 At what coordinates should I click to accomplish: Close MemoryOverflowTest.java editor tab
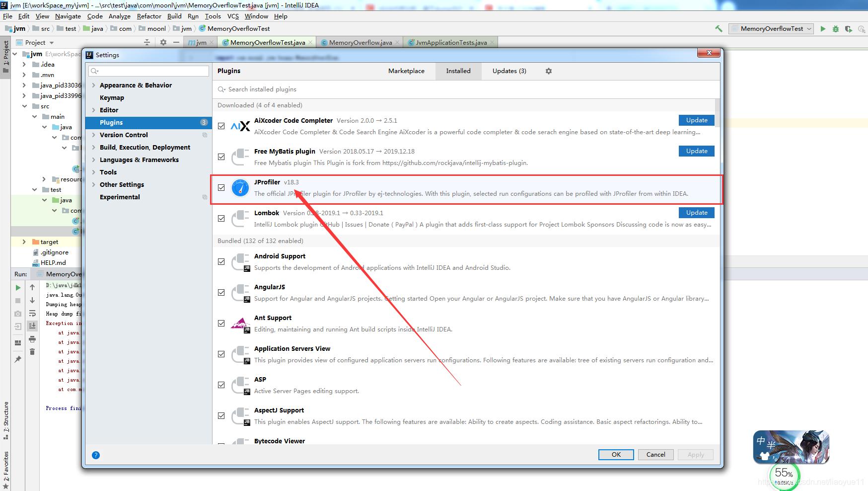pyautogui.click(x=310, y=43)
